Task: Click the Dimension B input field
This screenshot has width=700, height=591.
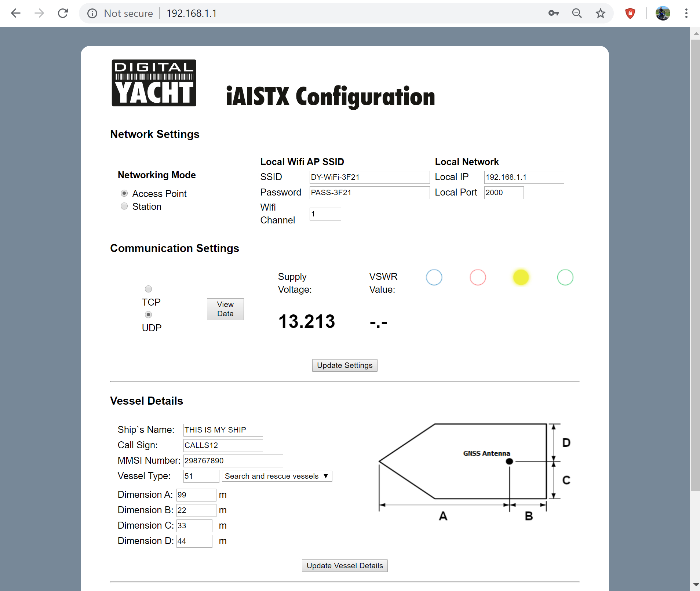Action: pyautogui.click(x=196, y=510)
